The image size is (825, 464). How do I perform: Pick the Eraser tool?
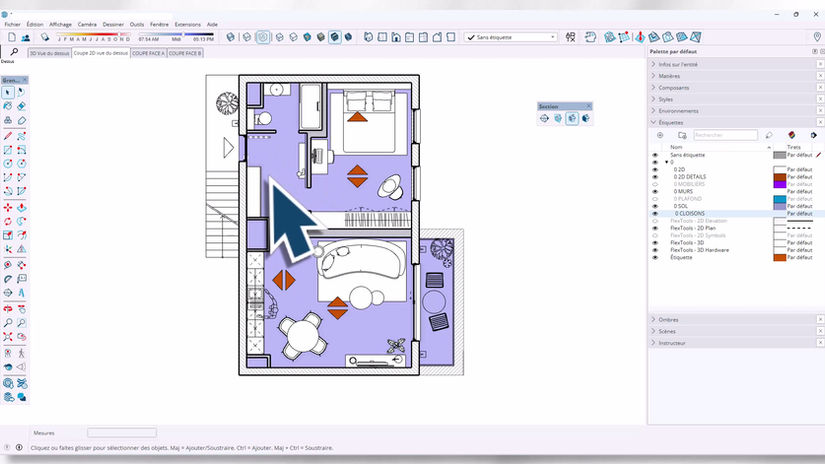coord(22,106)
